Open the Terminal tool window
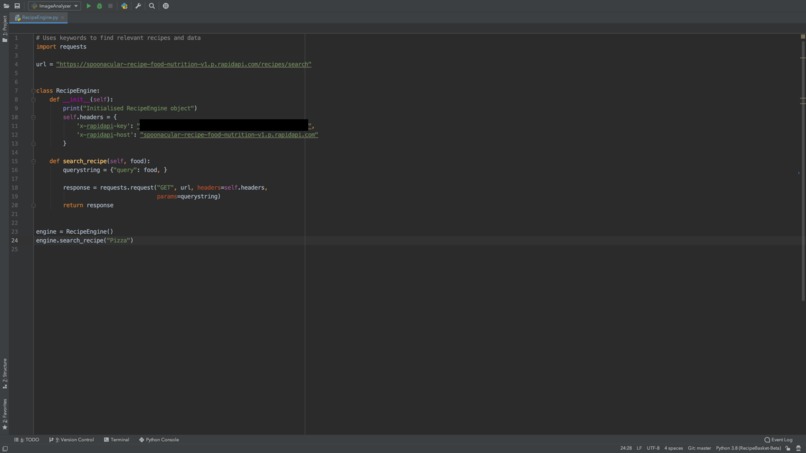The height and width of the screenshot is (453, 806). [117, 440]
